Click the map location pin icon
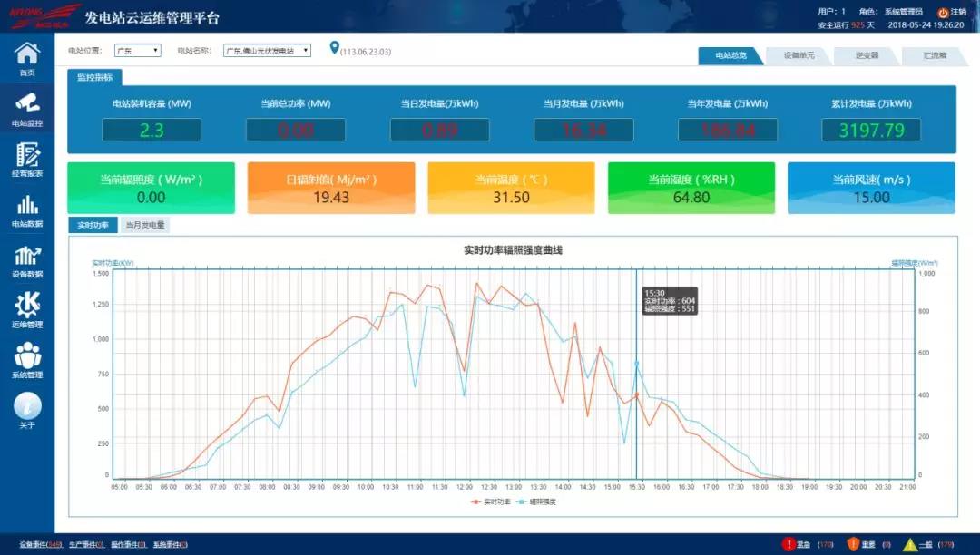 coord(334,48)
